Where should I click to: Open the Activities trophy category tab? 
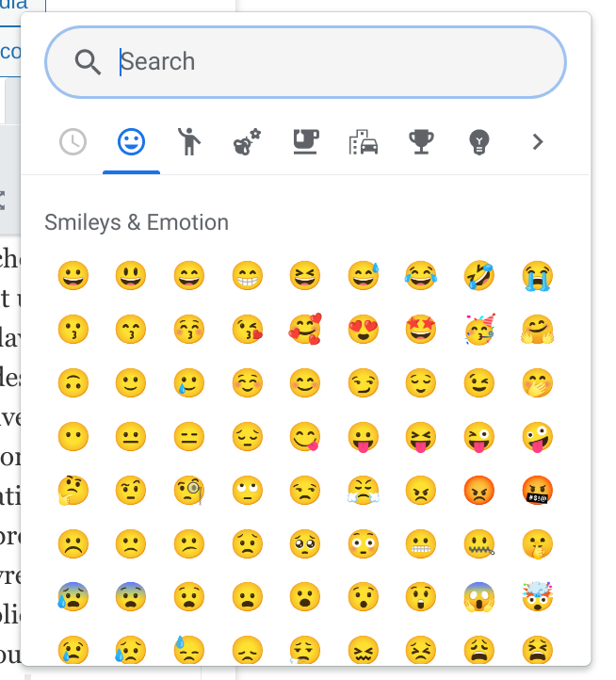pos(421,142)
